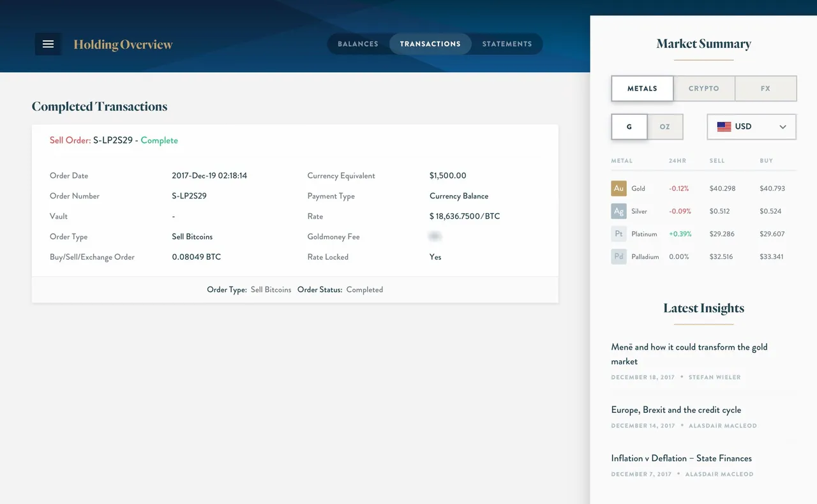Open Europe, Brexit and credit cycle article

(676, 410)
